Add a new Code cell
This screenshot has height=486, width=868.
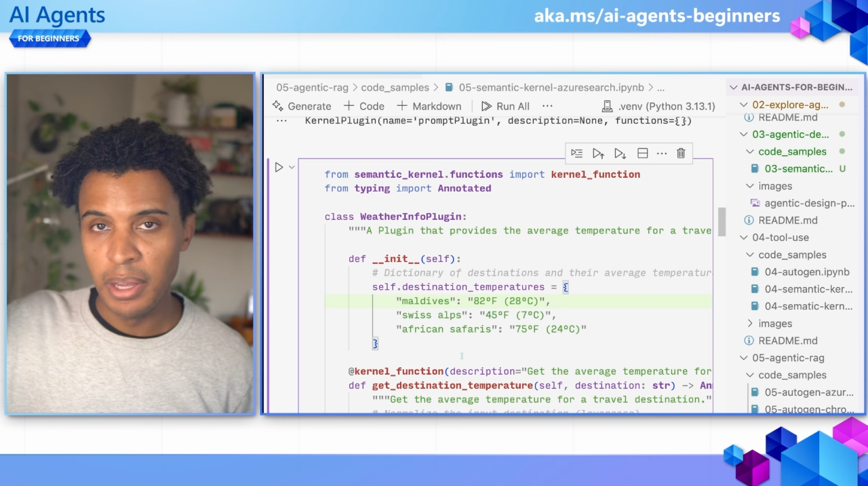click(x=364, y=106)
